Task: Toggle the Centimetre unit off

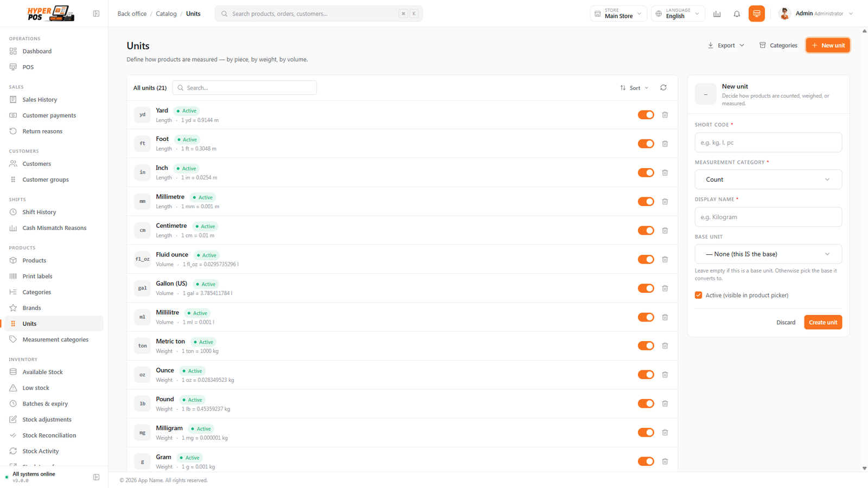Action: pyautogui.click(x=646, y=230)
